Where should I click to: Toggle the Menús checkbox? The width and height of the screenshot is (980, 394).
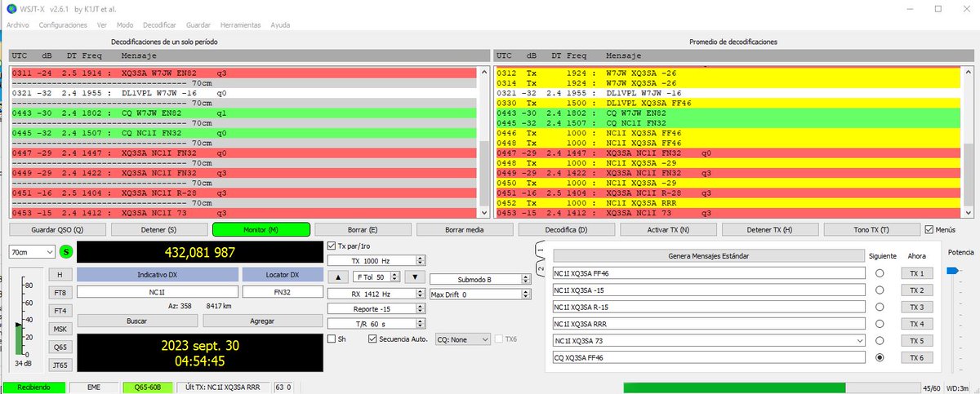[x=929, y=229]
